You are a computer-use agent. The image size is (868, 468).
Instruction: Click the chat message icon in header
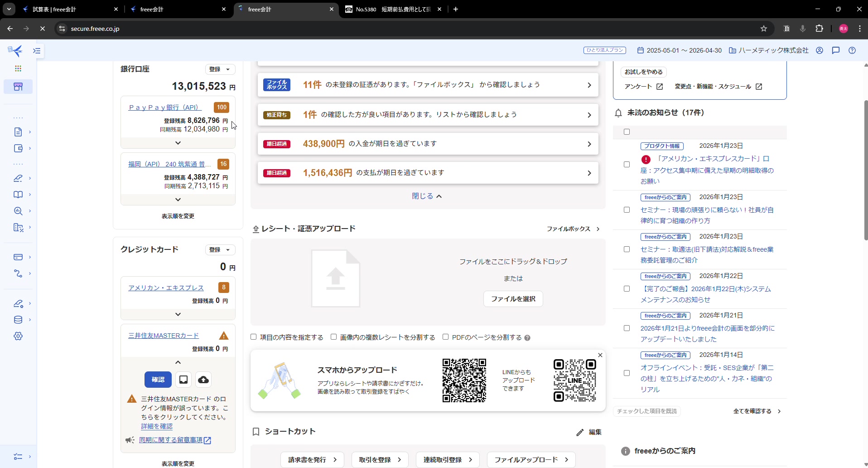(x=836, y=50)
